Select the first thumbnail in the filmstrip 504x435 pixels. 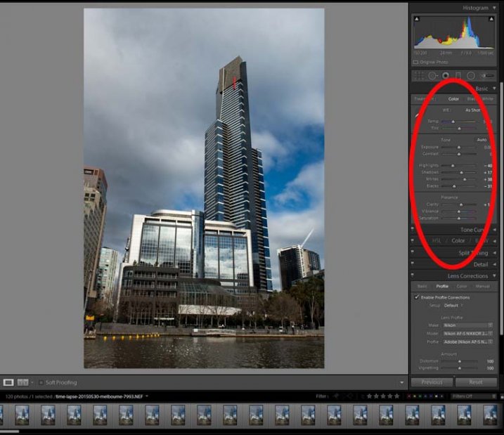tap(22, 415)
